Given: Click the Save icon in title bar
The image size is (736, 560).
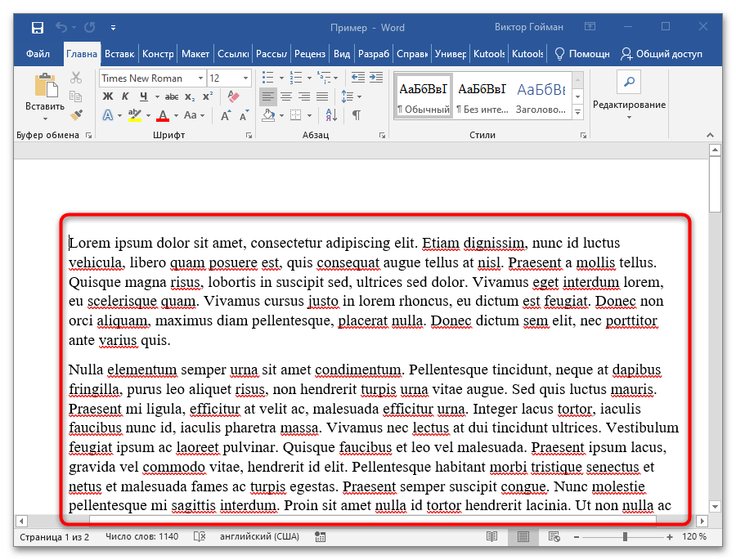Looking at the screenshot, I should (38, 28).
